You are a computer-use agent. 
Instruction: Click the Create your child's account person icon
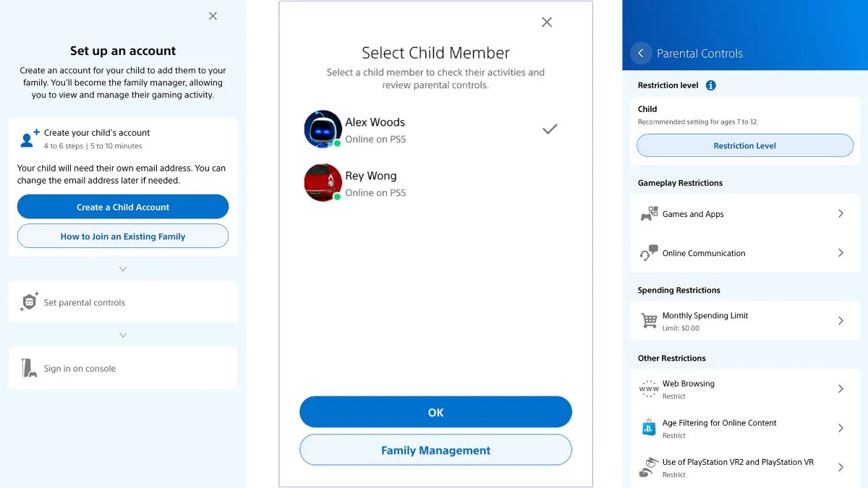point(29,138)
